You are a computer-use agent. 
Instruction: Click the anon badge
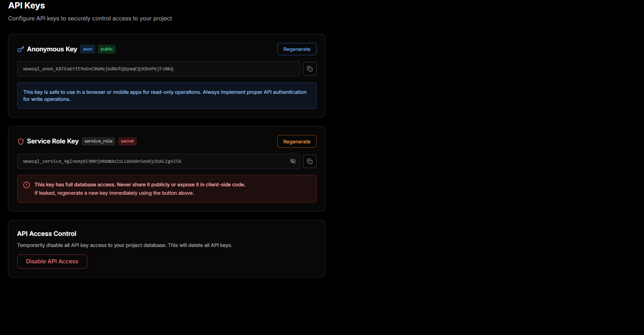point(87,49)
